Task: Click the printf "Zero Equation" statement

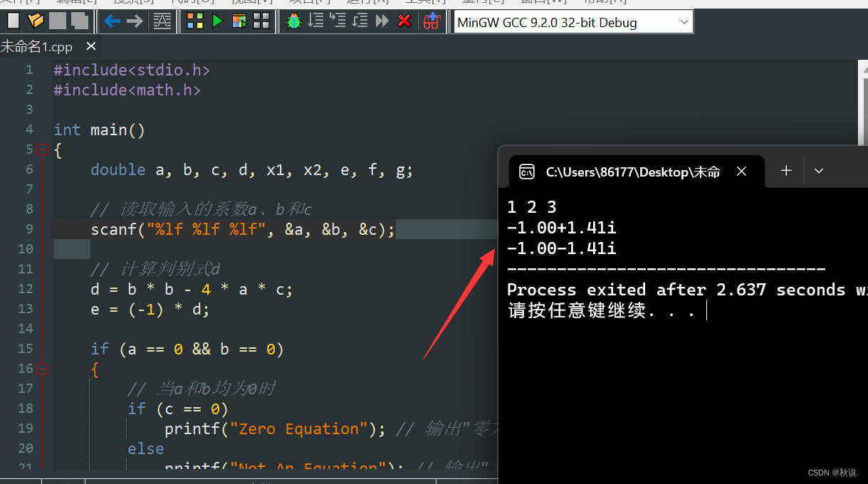Action: (276, 429)
